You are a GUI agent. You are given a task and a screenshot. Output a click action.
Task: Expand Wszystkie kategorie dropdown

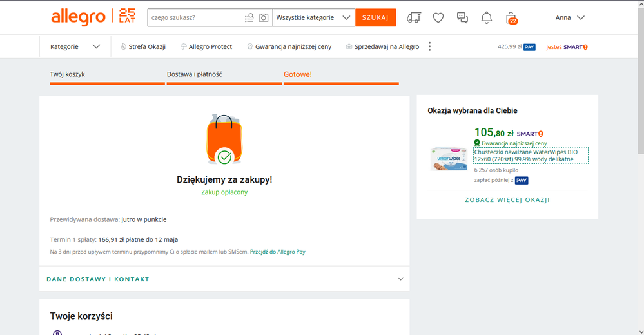click(x=313, y=18)
